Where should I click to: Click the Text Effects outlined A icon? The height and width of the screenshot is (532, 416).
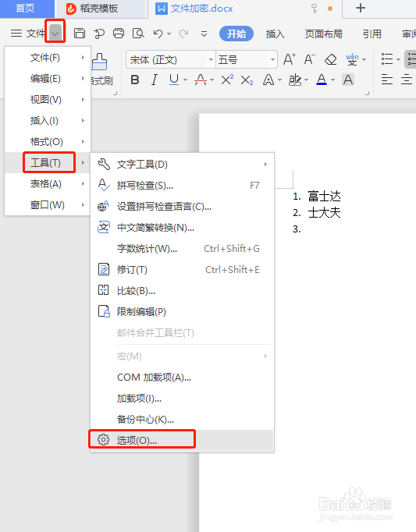click(268, 80)
